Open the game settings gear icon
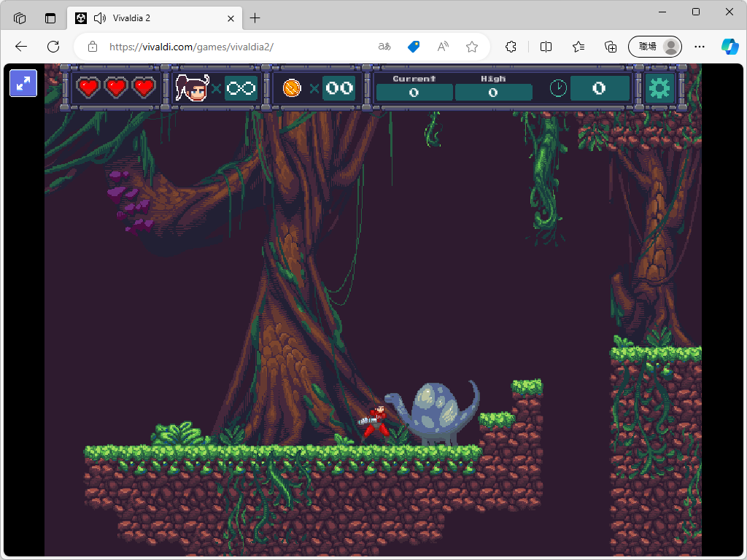This screenshot has height=560, width=747. coord(659,87)
